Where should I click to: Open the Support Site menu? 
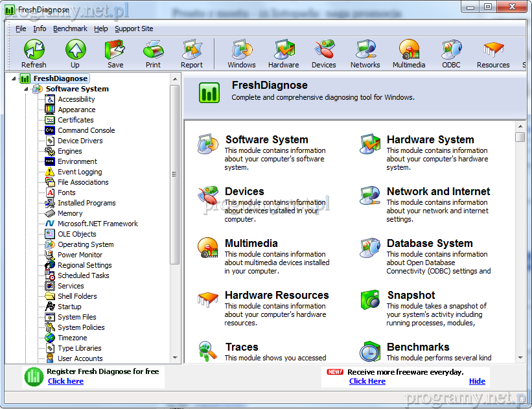133,29
